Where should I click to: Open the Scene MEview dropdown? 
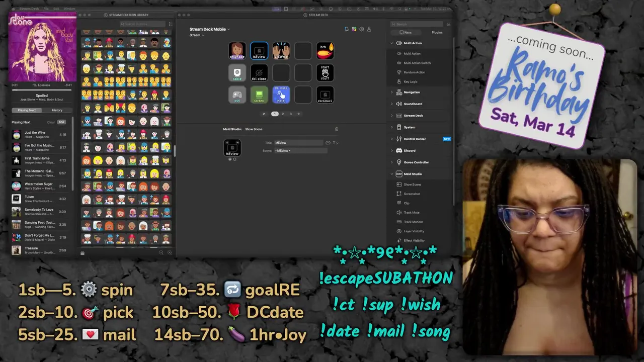pyautogui.click(x=300, y=151)
